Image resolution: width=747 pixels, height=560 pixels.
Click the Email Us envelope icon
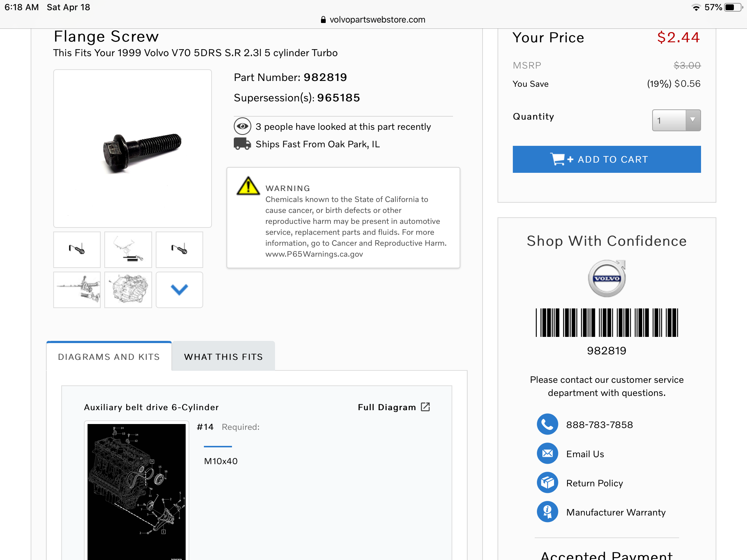click(x=547, y=454)
